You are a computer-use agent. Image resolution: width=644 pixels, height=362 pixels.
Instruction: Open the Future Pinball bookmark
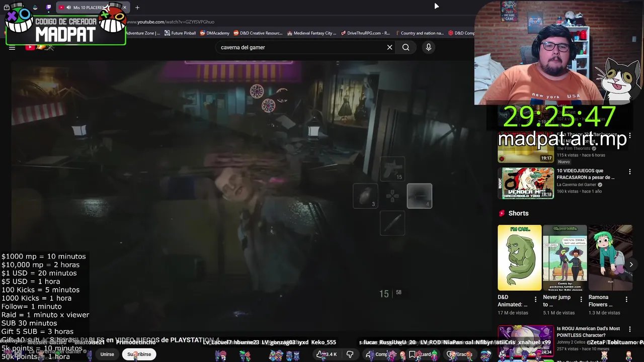180,33
